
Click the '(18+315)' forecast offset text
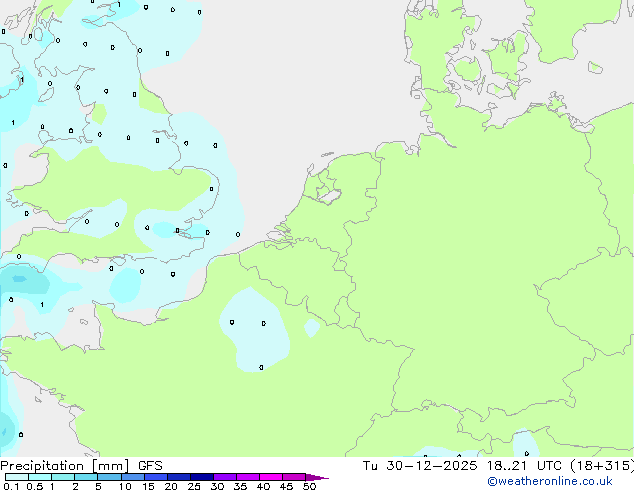(x=602, y=466)
